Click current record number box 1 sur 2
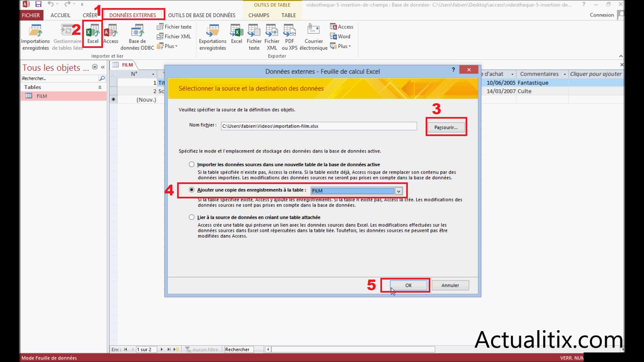Viewport: 644px width, 362px height. [x=146, y=349]
